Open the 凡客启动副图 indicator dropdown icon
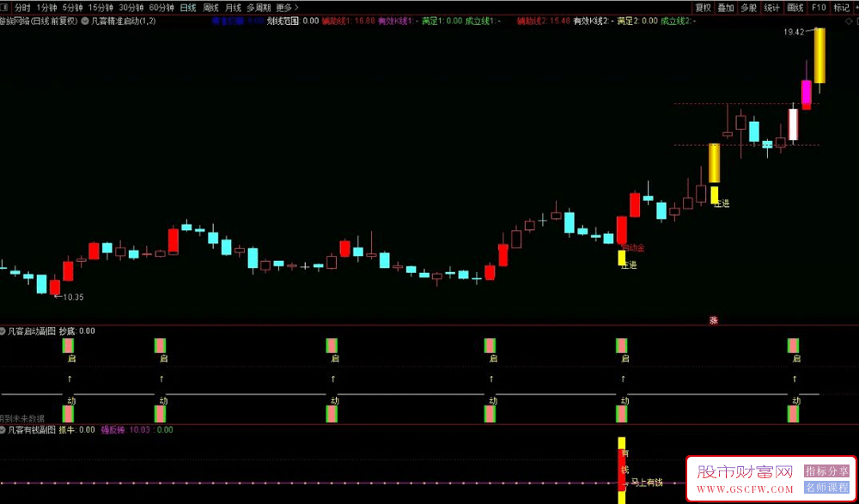The height and width of the screenshot is (504, 859). click(x=3, y=331)
